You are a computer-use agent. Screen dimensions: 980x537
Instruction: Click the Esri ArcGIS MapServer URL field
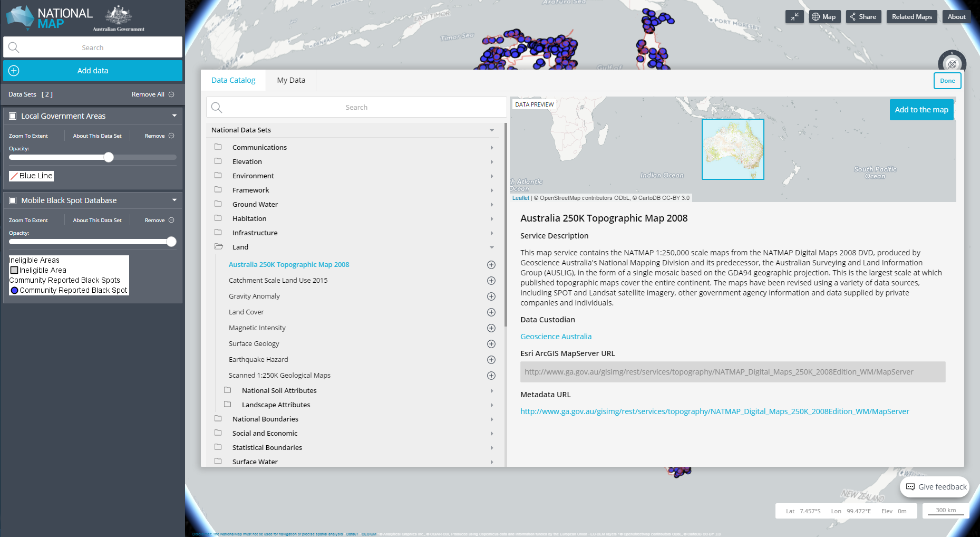click(x=733, y=372)
